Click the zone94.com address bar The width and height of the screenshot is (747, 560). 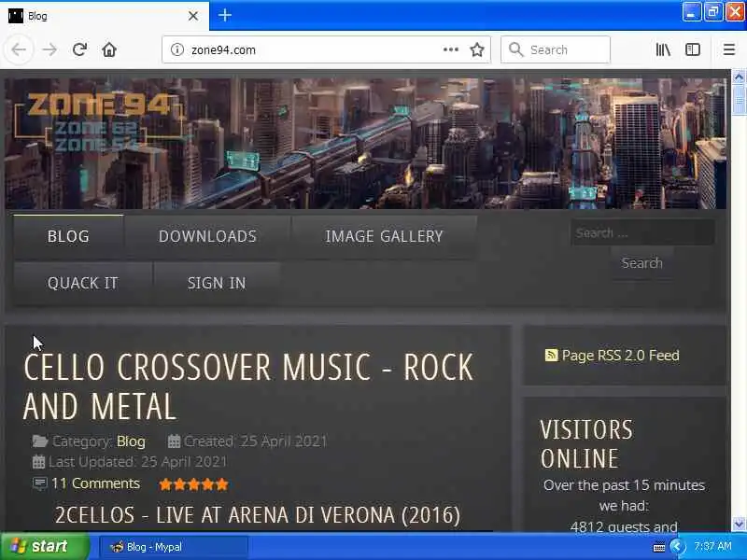(x=326, y=49)
